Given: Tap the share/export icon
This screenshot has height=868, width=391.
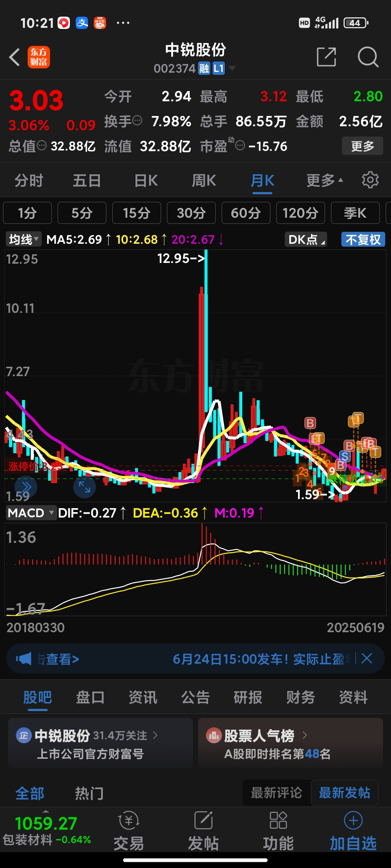Looking at the screenshot, I should point(326,57).
